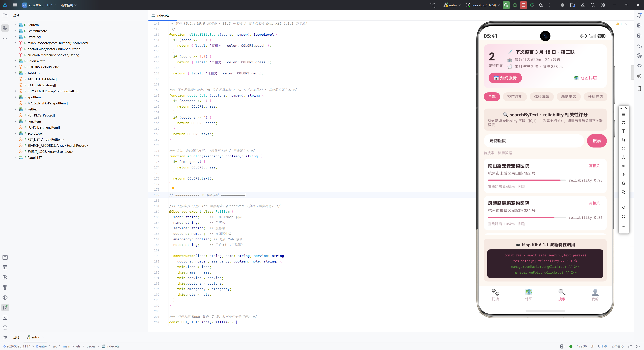Tap the pink 搜索 button

[x=597, y=141]
